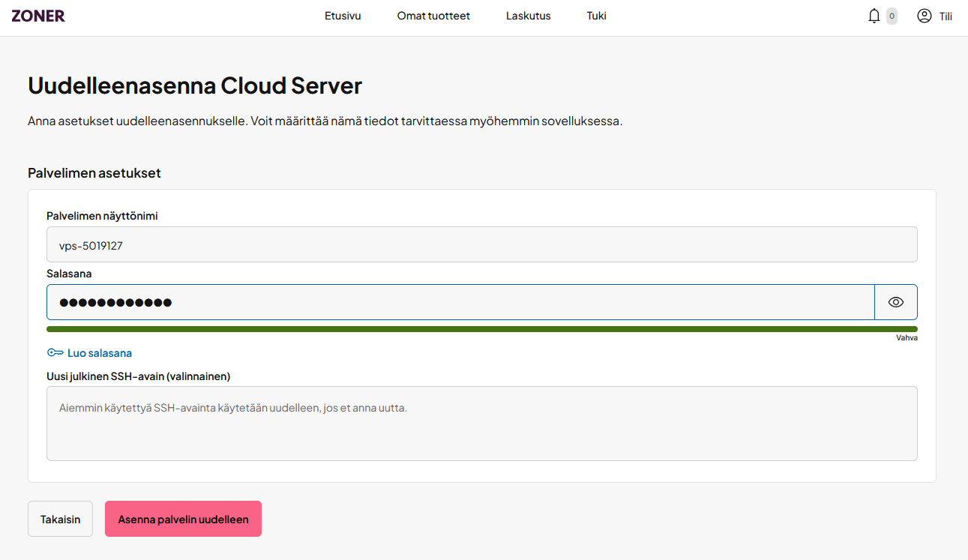Viewport: 968px width, 560px height.
Task: Click the Uudelleenasenna Cloud Server heading
Action: 195,85
